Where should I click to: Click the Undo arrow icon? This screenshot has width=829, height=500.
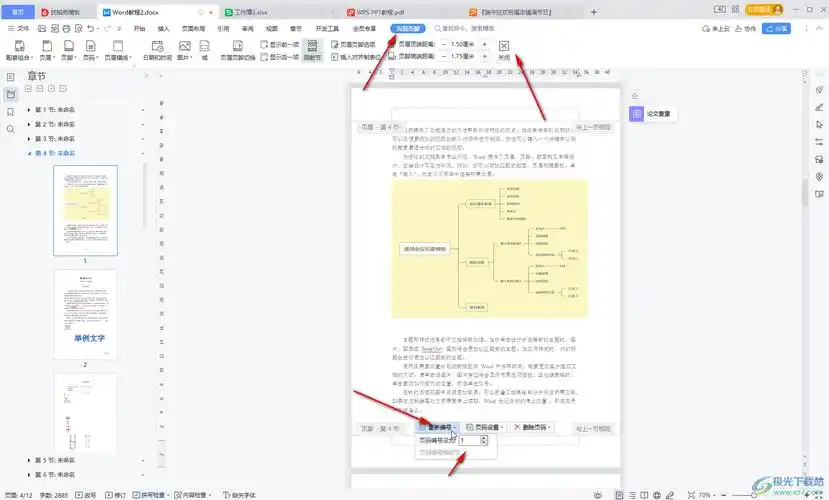pos(90,29)
